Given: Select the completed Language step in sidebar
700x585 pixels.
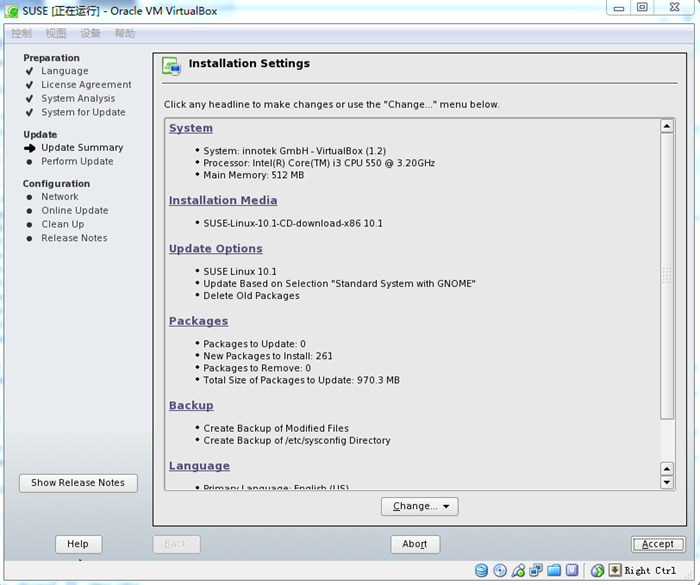Looking at the screenshot, I should tap(65, 71).
